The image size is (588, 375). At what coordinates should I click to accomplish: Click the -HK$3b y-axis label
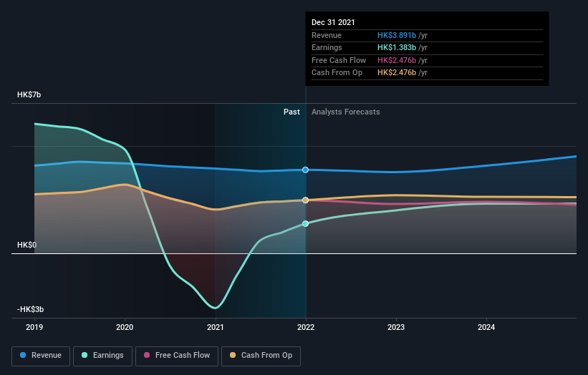tap(30, 309)
